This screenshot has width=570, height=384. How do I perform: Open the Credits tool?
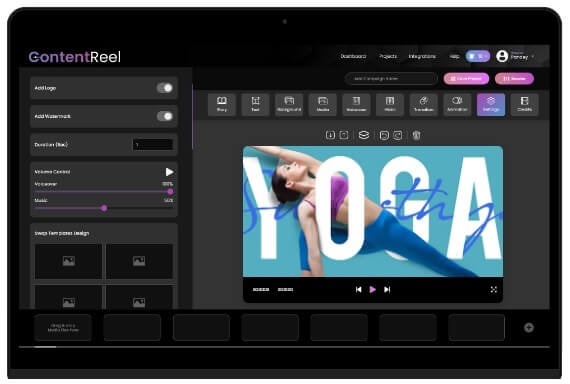pyautogui.click(x=524, y=104)
